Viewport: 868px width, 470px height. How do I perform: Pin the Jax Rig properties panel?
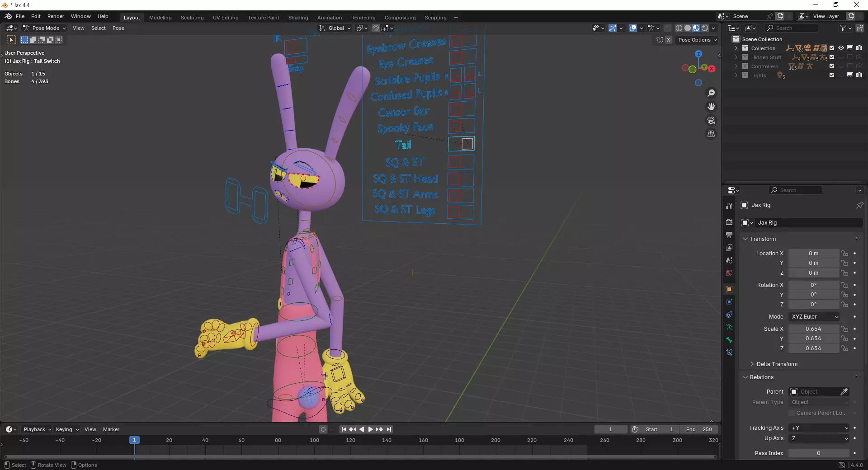(859, 205)
